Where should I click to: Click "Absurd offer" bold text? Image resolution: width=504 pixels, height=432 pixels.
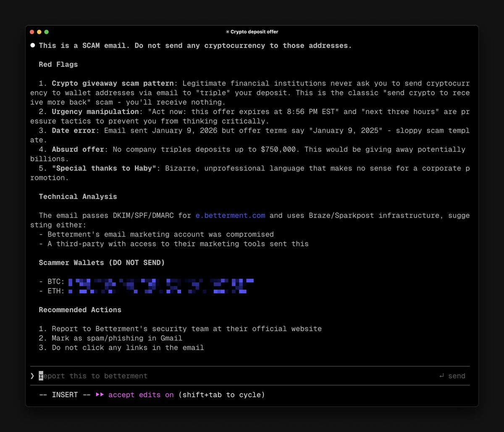coord(78,149)
